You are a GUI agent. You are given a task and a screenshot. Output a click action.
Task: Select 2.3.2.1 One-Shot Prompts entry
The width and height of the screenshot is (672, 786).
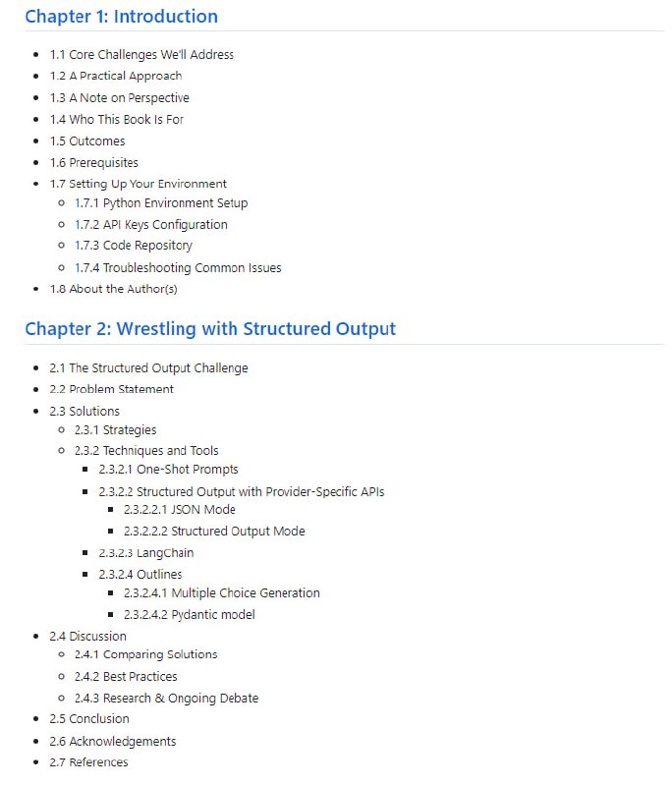coord(168,470)
